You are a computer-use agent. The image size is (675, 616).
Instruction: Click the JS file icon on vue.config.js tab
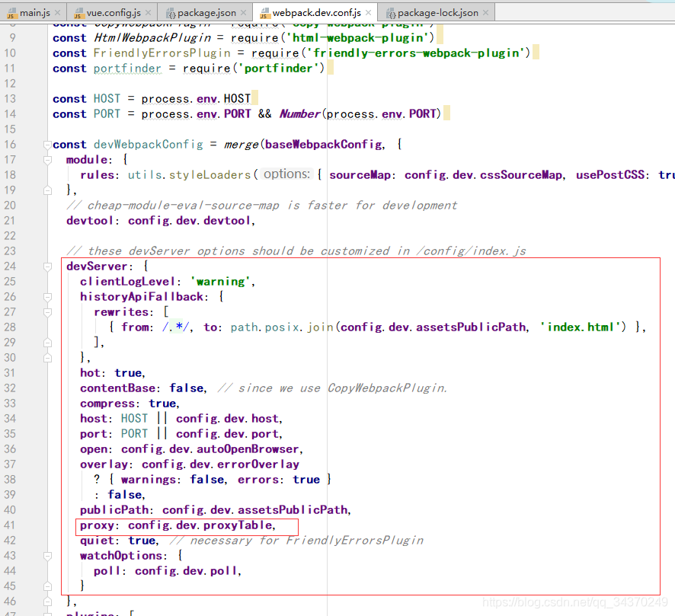click(78, 14)
